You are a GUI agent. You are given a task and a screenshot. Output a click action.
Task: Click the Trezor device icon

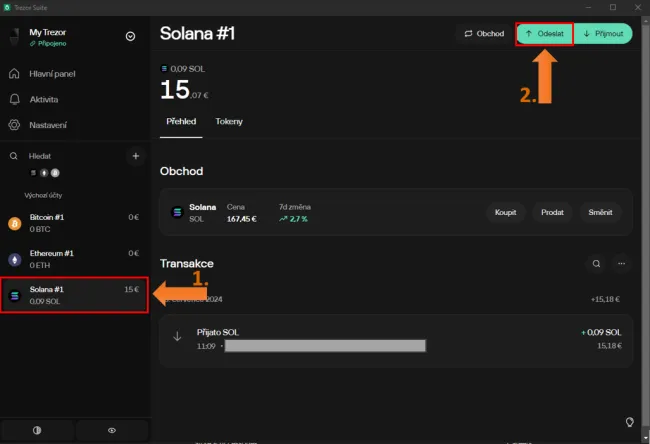(x=15, y=38)
